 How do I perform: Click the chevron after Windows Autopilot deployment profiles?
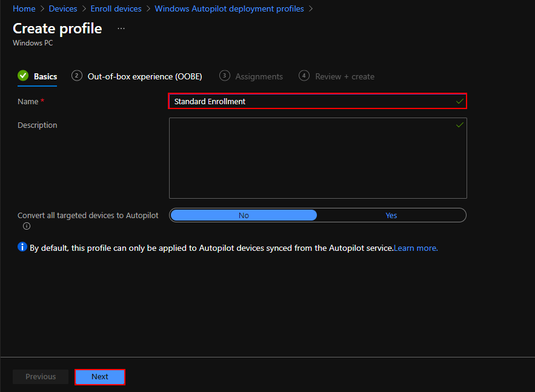coord(310,8)
